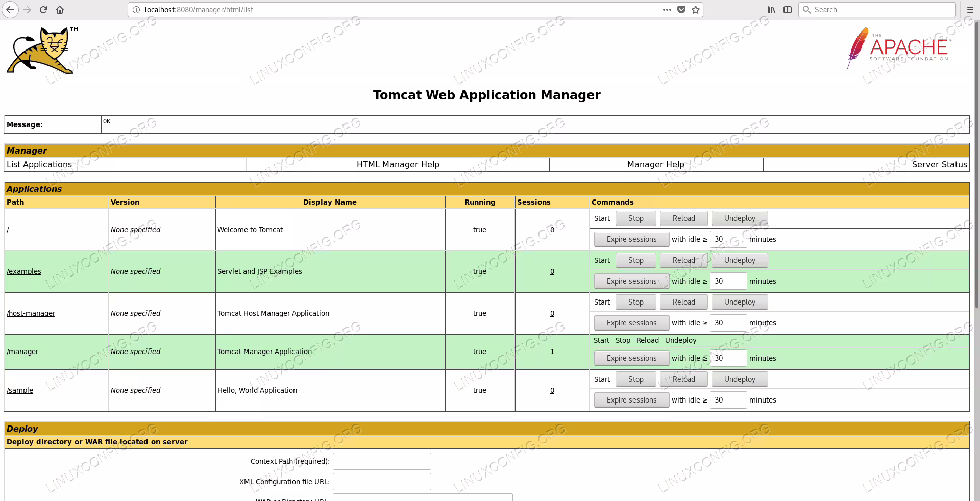The image size is (980, 501).
Task: Open the /examples application link
Action: tap(24, 271)
